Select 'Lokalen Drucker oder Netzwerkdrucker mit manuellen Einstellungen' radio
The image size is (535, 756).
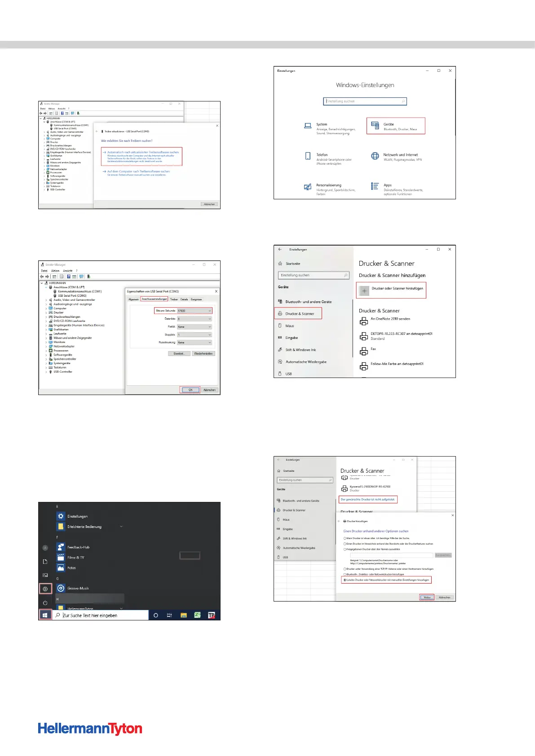click(x=345, y=580)
